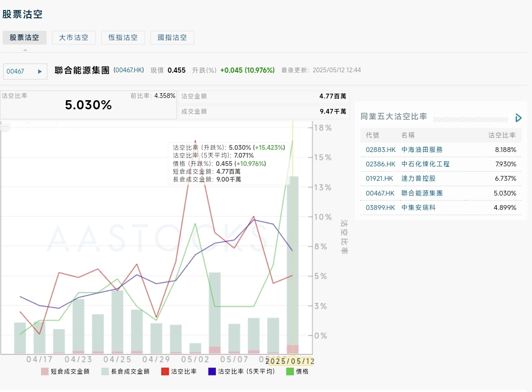This screenshot has width=532, height=392.
Task: Open the 國指沽空 tab
Action: [172, 37]
